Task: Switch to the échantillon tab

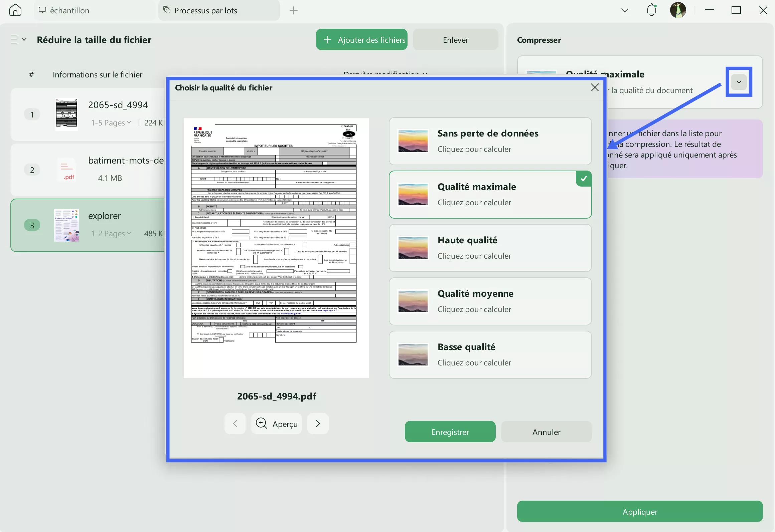Action: [x=69, y=10]
